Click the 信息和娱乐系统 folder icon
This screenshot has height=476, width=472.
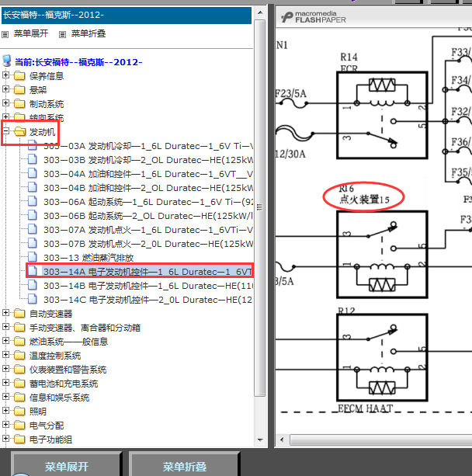point(19,397)
